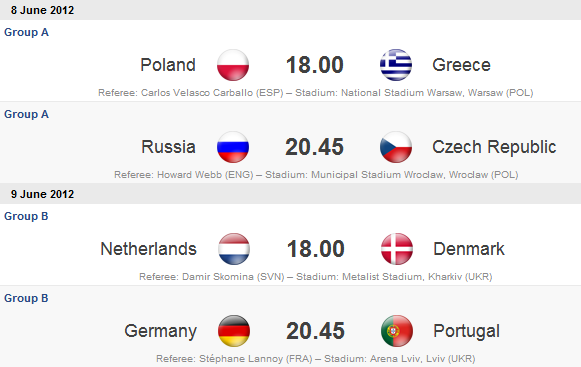Click the Portugal team name
Screen dimensions: 581x367
pyautogui.click(x=467, y=331)
